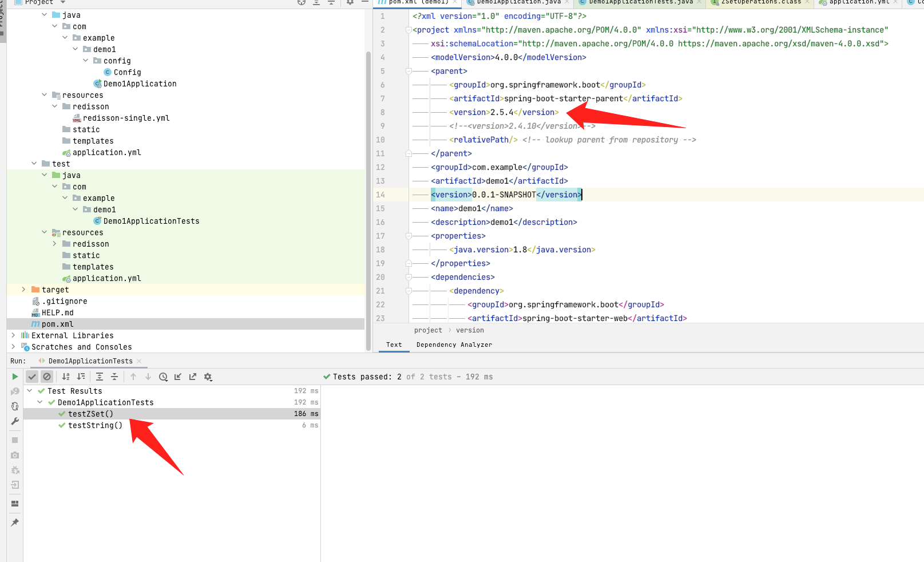Expand all test result nodes

pyautogui.click(x=100, y=377)
